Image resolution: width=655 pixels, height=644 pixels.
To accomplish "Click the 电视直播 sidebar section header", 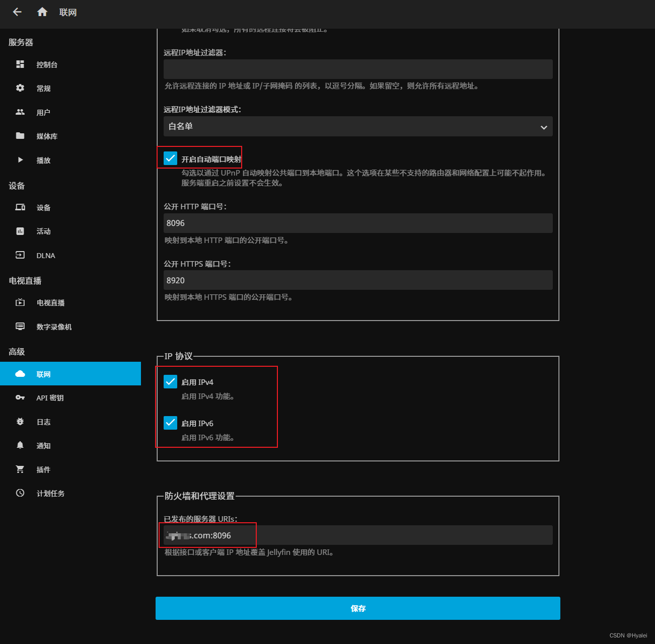I will click(x=25, y=281).
